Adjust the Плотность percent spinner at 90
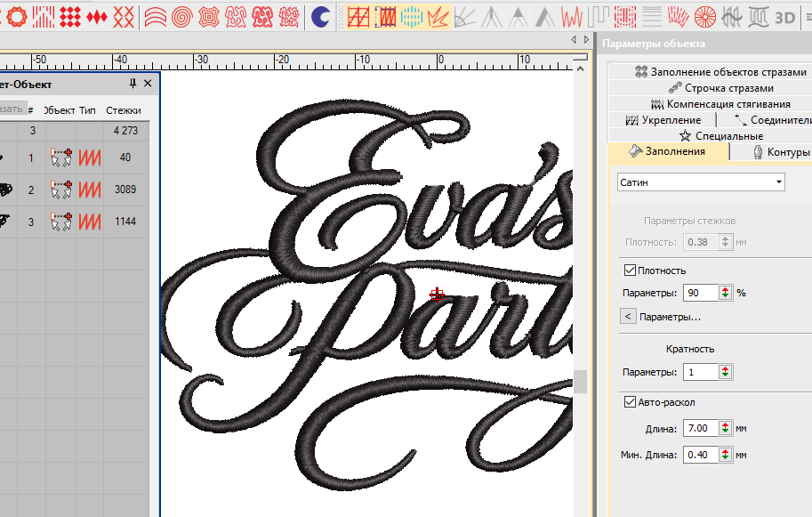Image resolution: width=812 pixels, height=517 pixels. (x=726, y=292)
